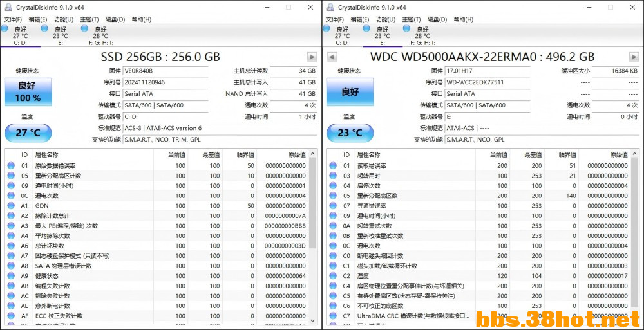The image size is (644, 330).
Task: Click status icon of 断电磁头缩回计数 row
Action: click(x=333, y=256)
